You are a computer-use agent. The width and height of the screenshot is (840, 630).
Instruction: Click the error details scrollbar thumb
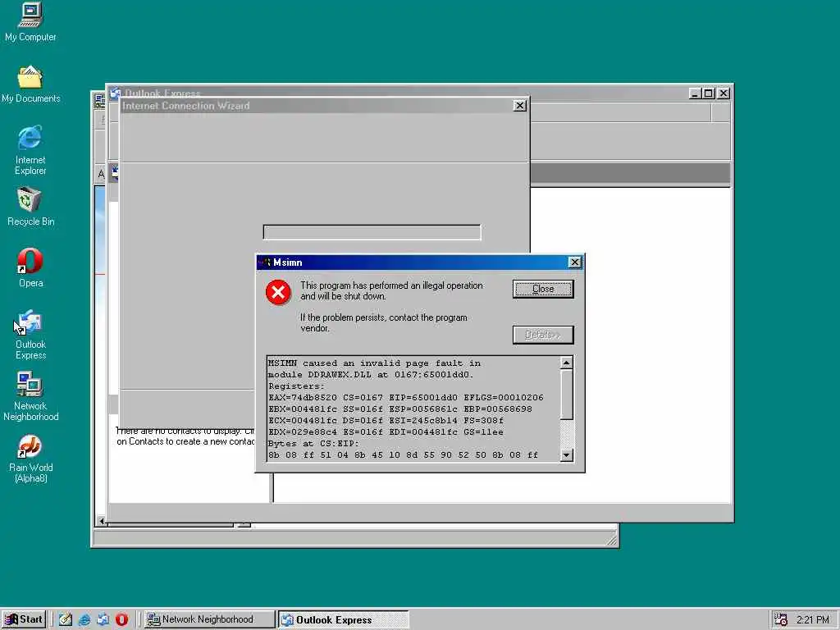(567, 395)
